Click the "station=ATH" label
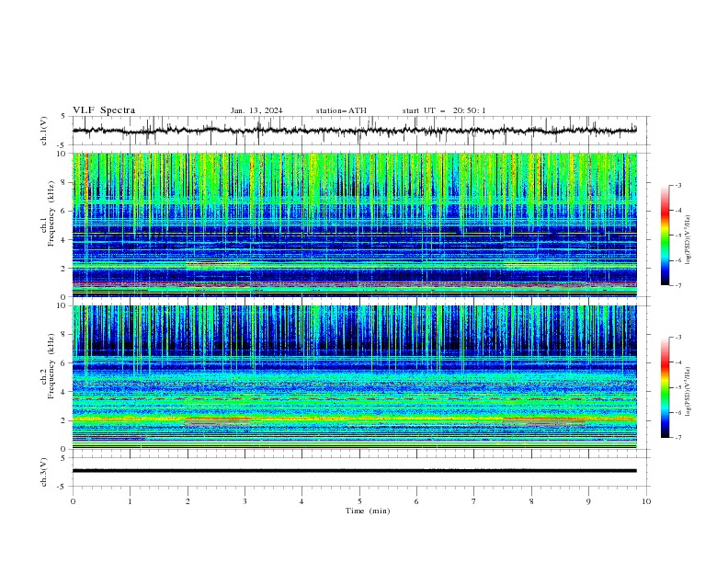 tap(341, 110)
